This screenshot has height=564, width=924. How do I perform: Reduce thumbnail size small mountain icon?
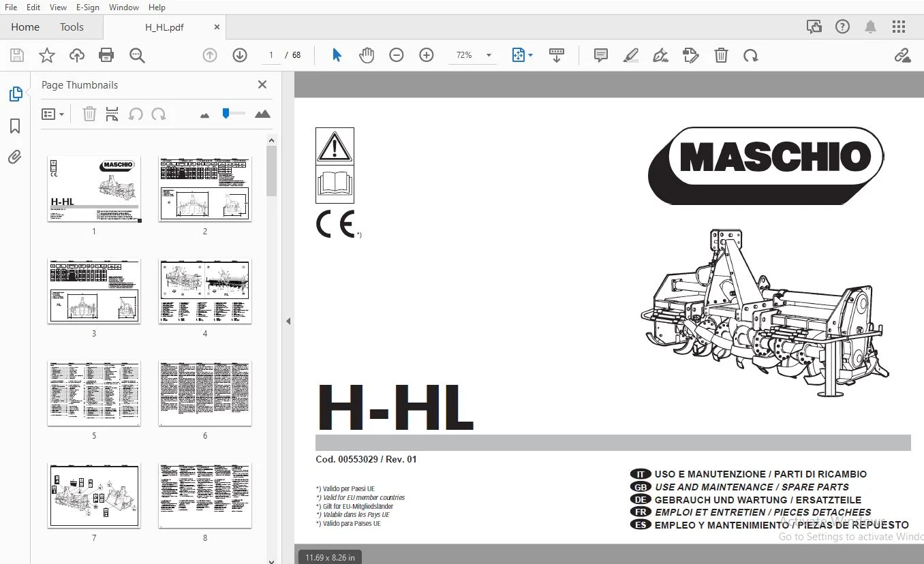pos(204,115)
